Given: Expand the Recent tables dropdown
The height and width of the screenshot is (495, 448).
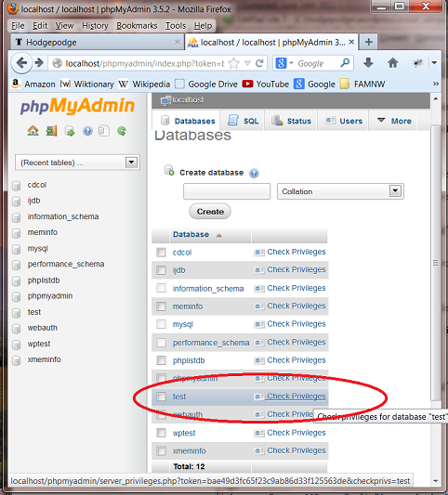Looking at the screenshot, I should (131, 163).
